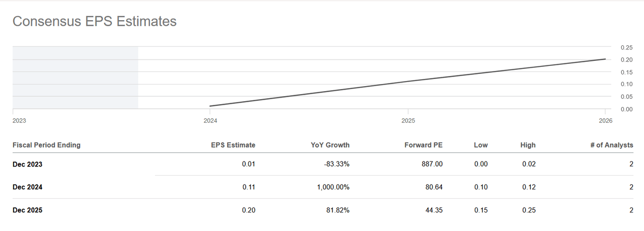
Task: Click the EPS Estimate column header
Action: [233, 145]
